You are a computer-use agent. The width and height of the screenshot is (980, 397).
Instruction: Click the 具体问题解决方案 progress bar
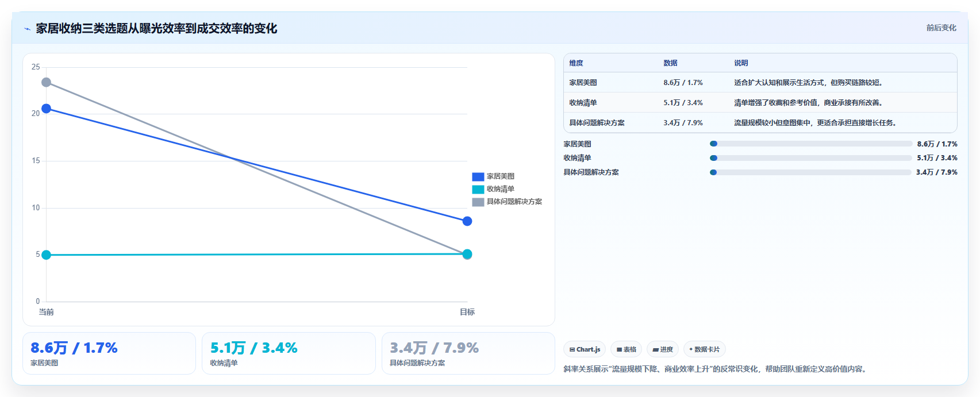tap(811, 172)
